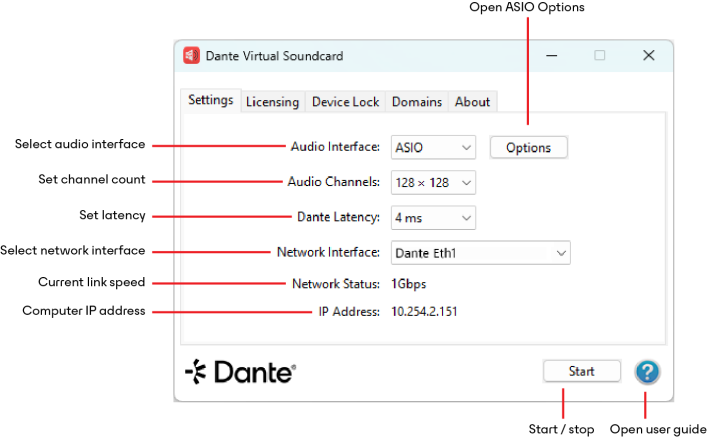Viewport: 707px width, 437px height.
Task: Click the Audio Channels: label
Action: [x=334, y=182]
